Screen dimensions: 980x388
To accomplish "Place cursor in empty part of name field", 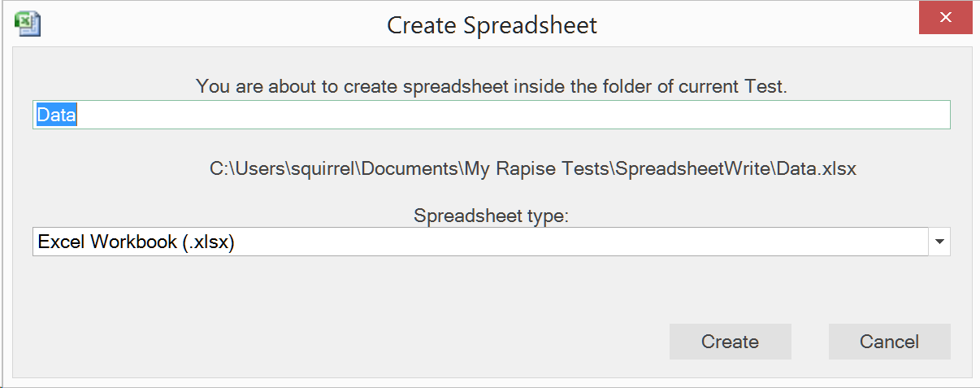I will (488, 116).
